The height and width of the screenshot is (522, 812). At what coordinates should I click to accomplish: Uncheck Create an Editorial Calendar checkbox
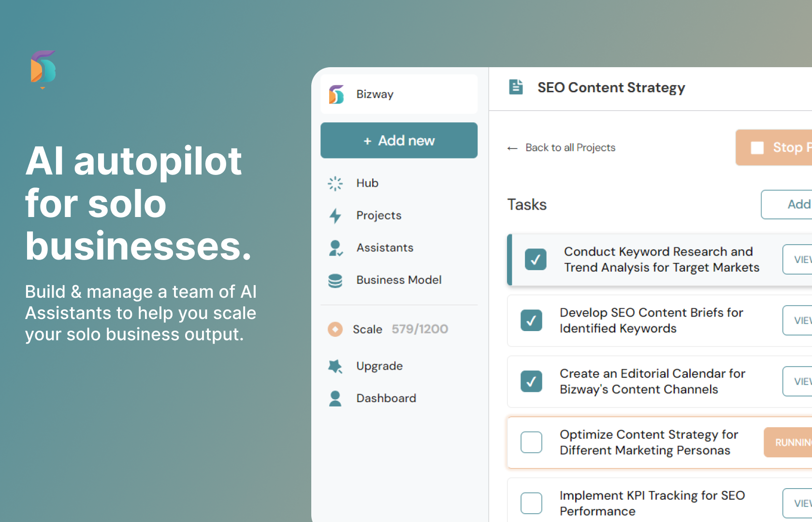tap(531, 381)
